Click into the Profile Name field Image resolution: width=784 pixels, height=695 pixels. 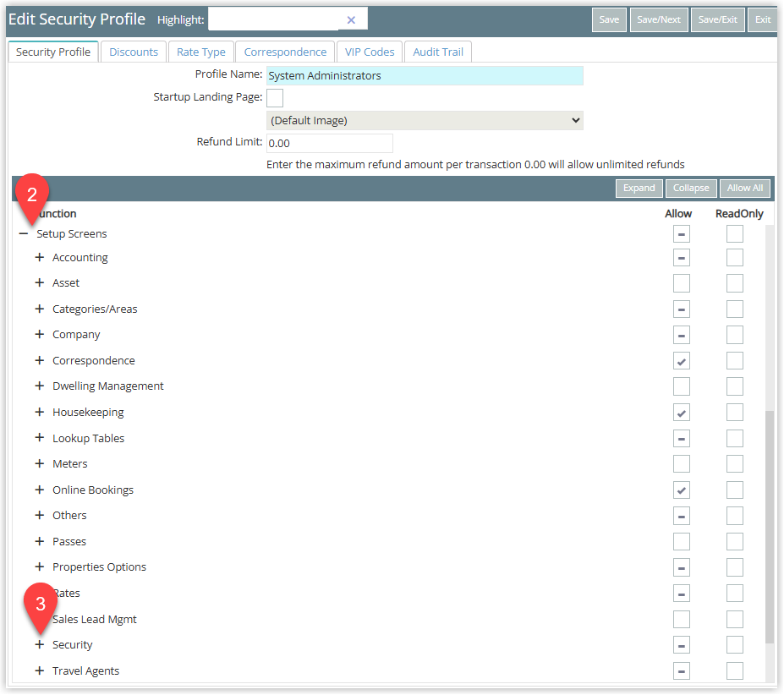425,75
